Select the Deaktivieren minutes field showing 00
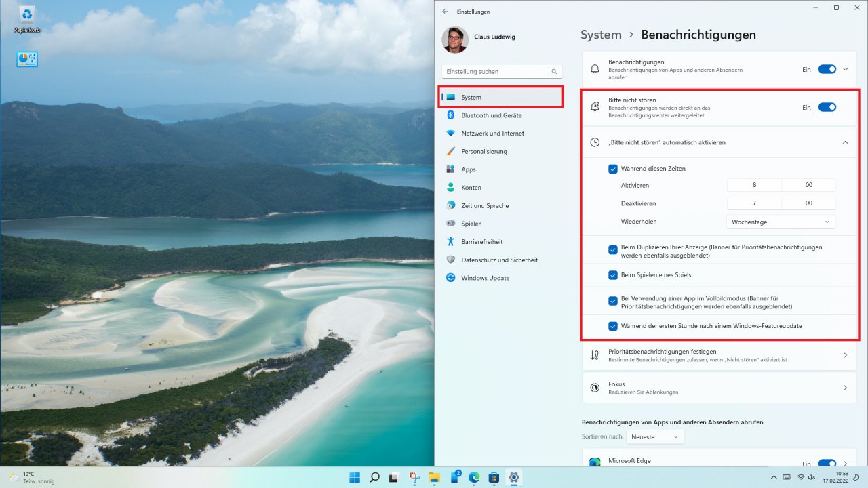The height and width of the screenshot is (488, 868). pos(809,203)
